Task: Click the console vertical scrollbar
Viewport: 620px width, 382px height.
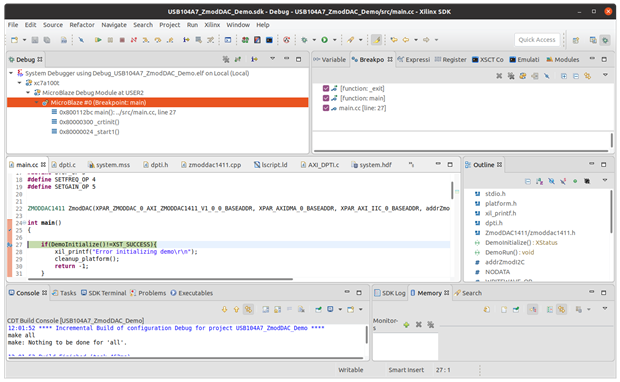Action: pyautogui.click(x=367, y=335)
